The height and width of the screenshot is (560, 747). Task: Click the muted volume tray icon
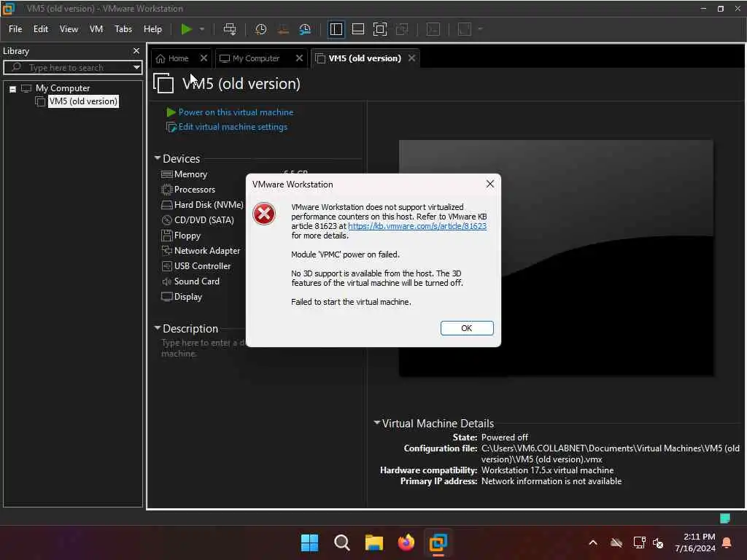point(658,542)
